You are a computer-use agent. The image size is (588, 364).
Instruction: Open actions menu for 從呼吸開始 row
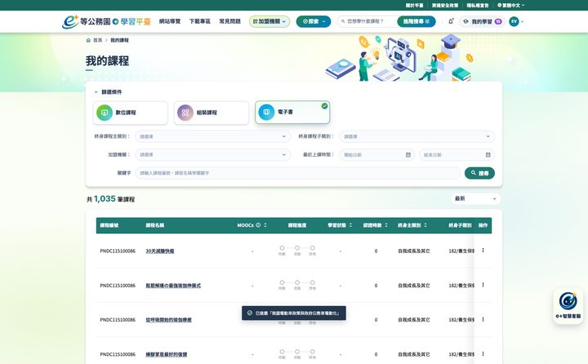tap(483, 319)
